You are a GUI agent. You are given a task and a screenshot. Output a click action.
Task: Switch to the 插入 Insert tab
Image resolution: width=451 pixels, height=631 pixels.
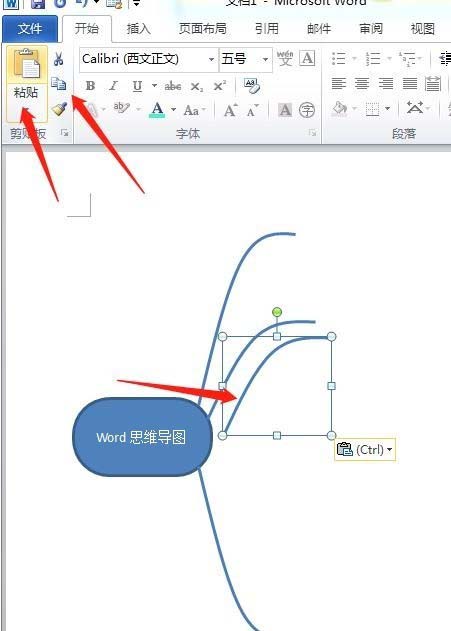(x=138, y=29)
